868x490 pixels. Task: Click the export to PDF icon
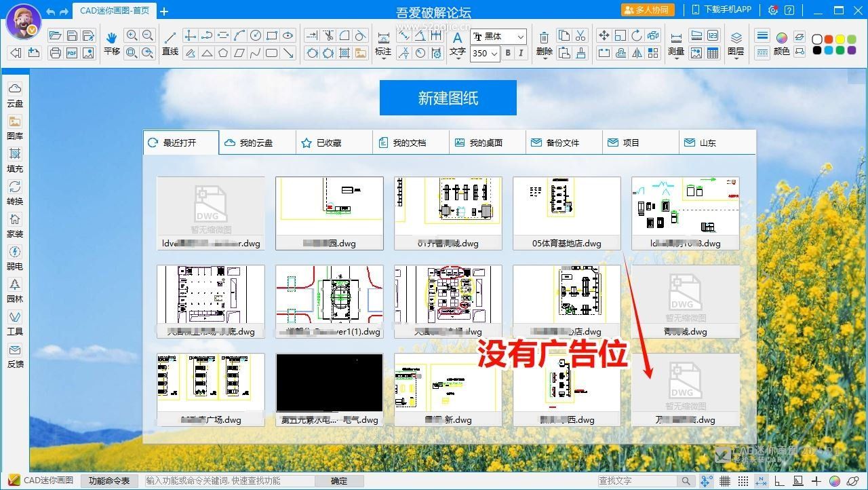point(72,53)
